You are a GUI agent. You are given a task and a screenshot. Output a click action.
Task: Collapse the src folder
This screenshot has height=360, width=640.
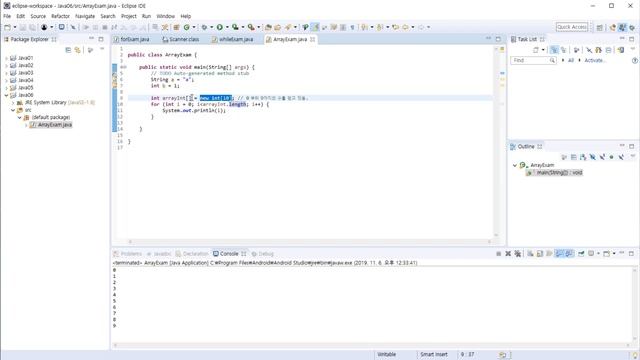13,110
